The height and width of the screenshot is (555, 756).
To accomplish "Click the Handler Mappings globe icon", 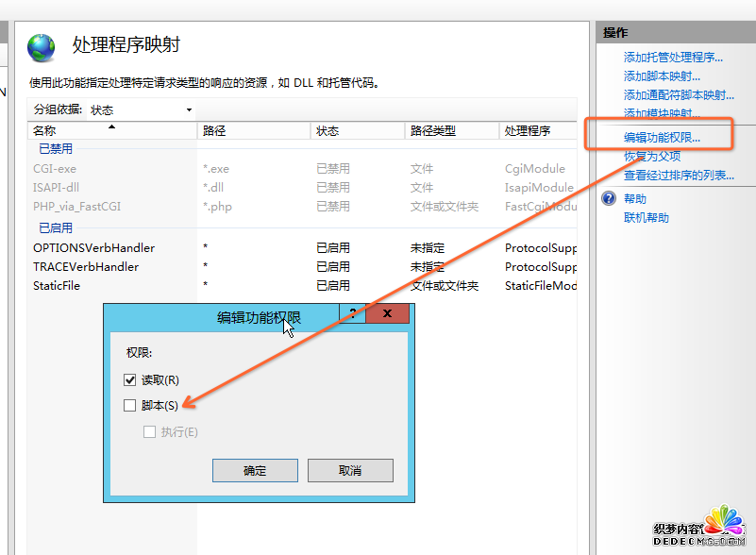I will point(42,47).
